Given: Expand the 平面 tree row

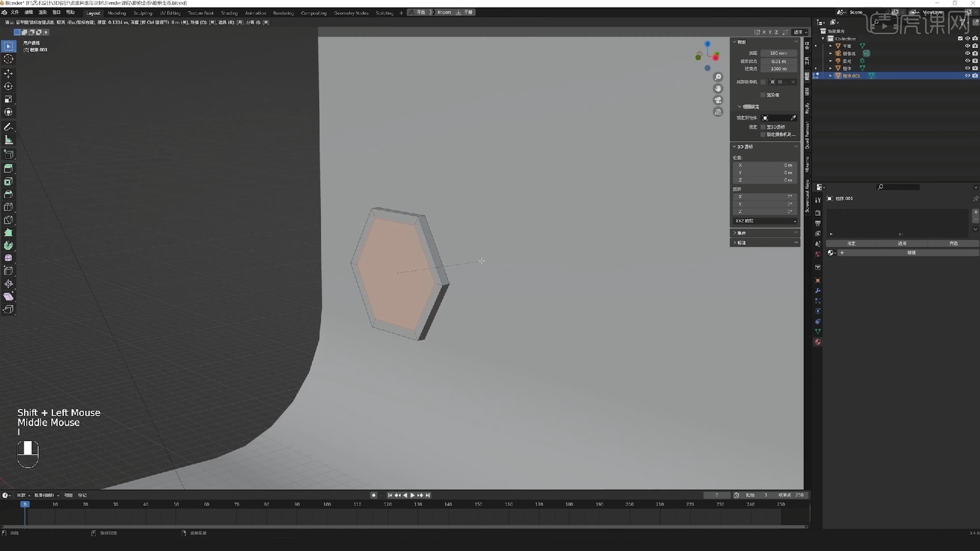Looking at the screenshot, I should click(x=830, y=46).
